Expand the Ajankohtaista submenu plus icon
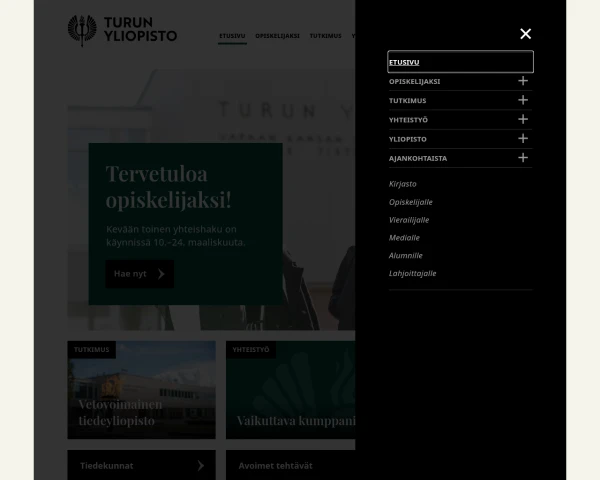 [522, 157]
